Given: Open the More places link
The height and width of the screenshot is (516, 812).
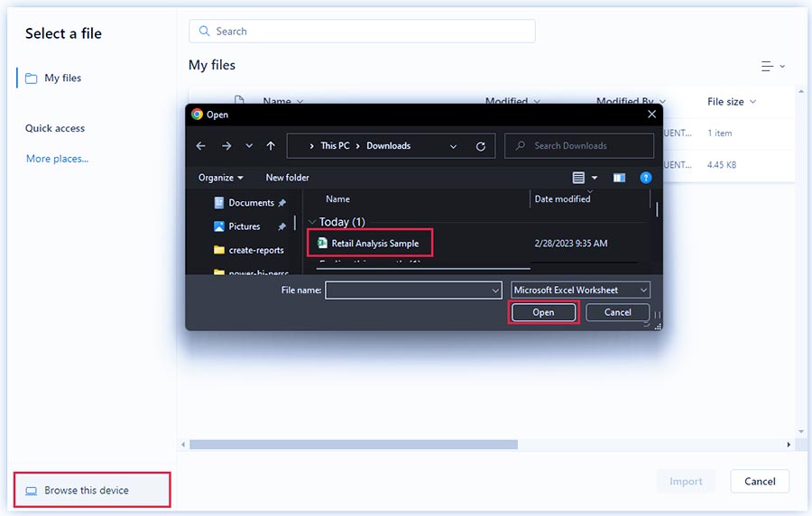Looking at the screenshot, I should (57, 159).
